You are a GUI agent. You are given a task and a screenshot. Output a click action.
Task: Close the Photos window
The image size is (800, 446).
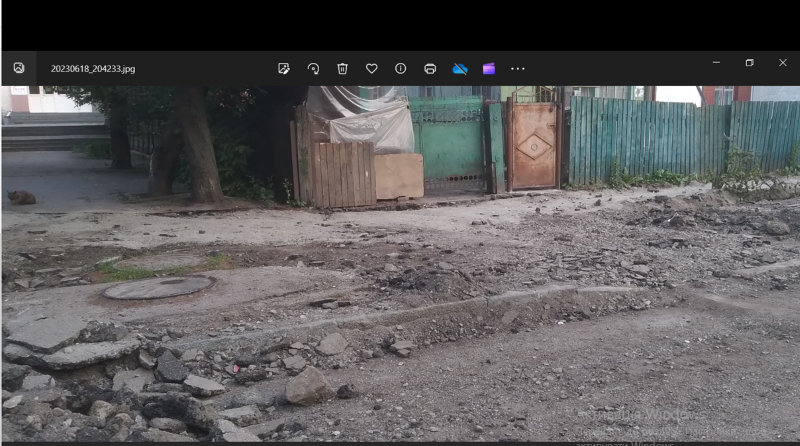click(x=783, y=63)
